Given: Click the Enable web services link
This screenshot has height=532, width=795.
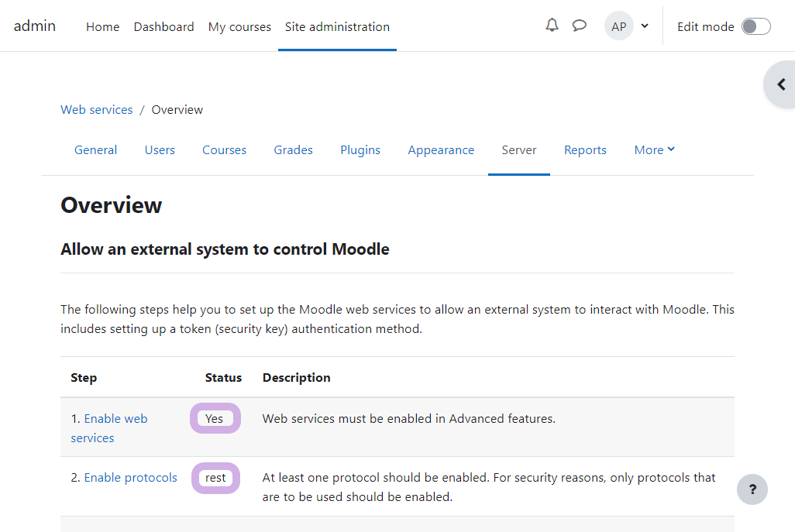Looking at the screenshot, I should coord(115,419).
